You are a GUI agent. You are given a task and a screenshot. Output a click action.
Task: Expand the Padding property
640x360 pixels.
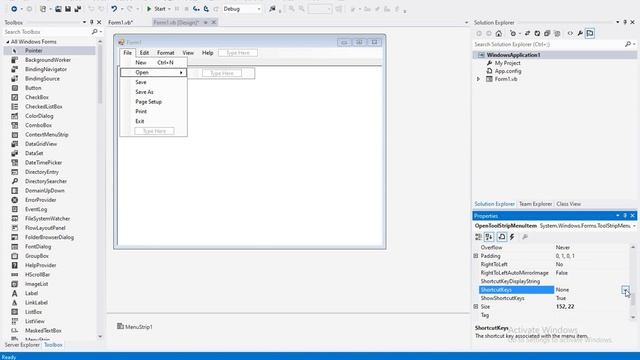point(476,256)
